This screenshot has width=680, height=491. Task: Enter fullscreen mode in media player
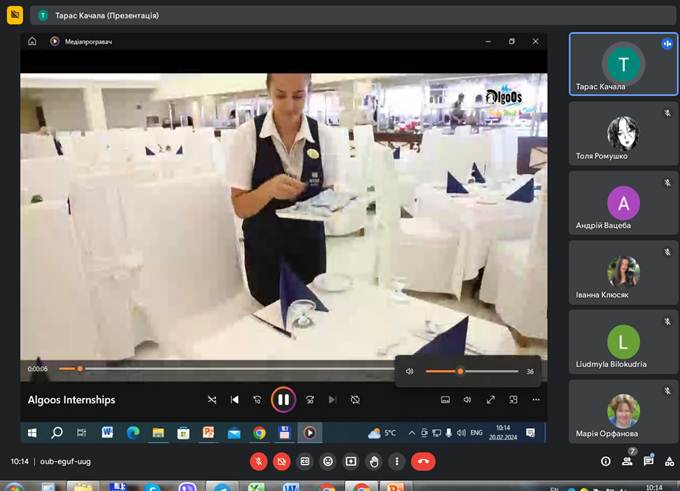click(x=491, y=400)
